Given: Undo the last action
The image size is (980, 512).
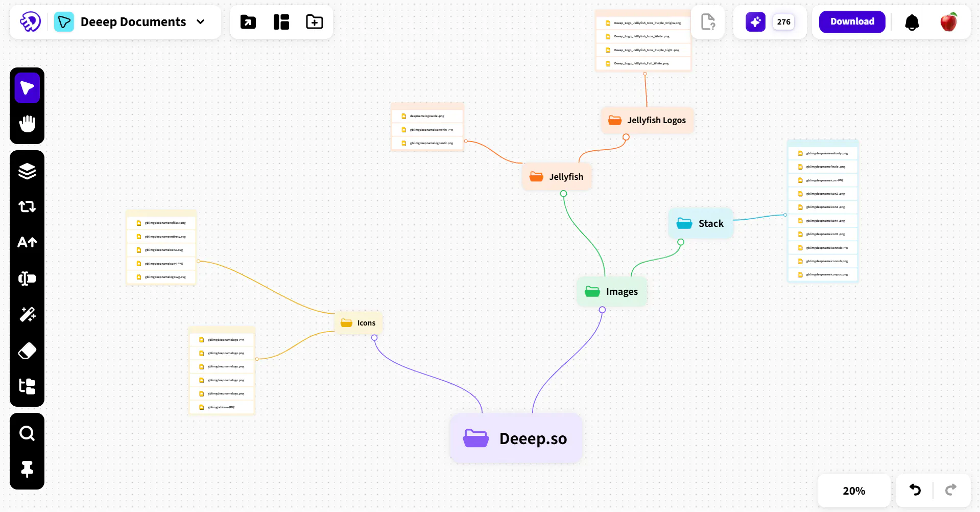Looking at the screenshot, I should coord(915,490).
